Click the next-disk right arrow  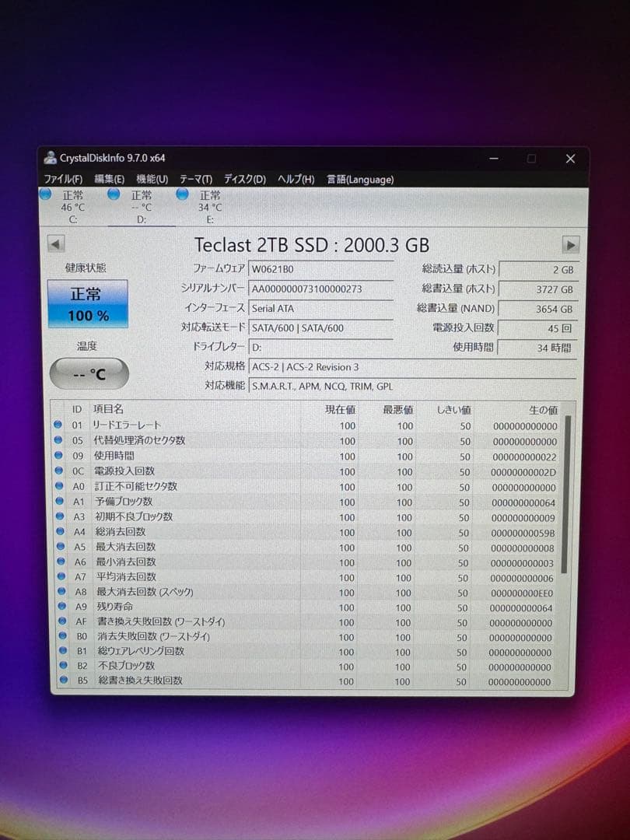click(x=572, y=244)
